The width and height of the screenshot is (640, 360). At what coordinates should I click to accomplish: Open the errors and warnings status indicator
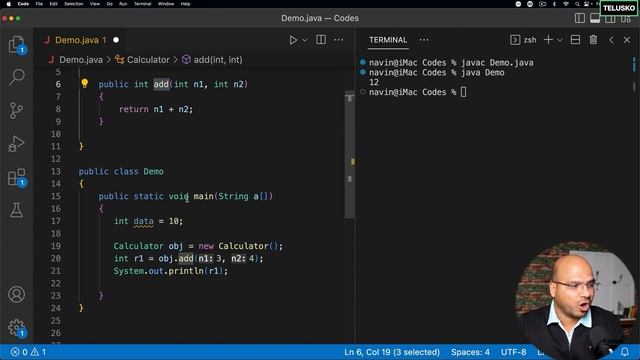tap(29, 352)
